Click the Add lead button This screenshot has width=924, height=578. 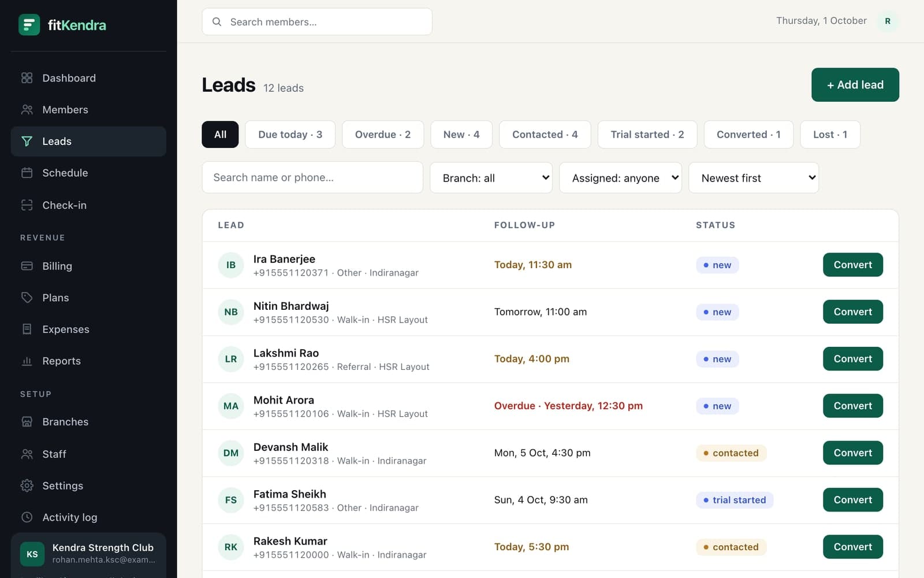pos(855,85)
